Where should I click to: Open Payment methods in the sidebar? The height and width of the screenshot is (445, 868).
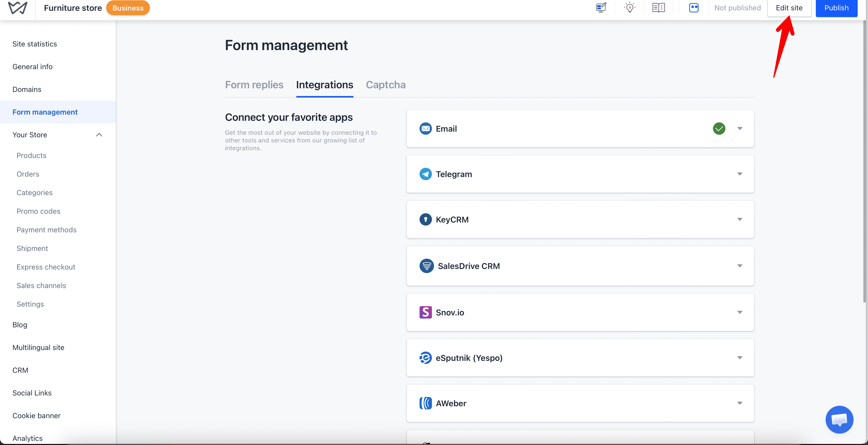pos(47,230)
